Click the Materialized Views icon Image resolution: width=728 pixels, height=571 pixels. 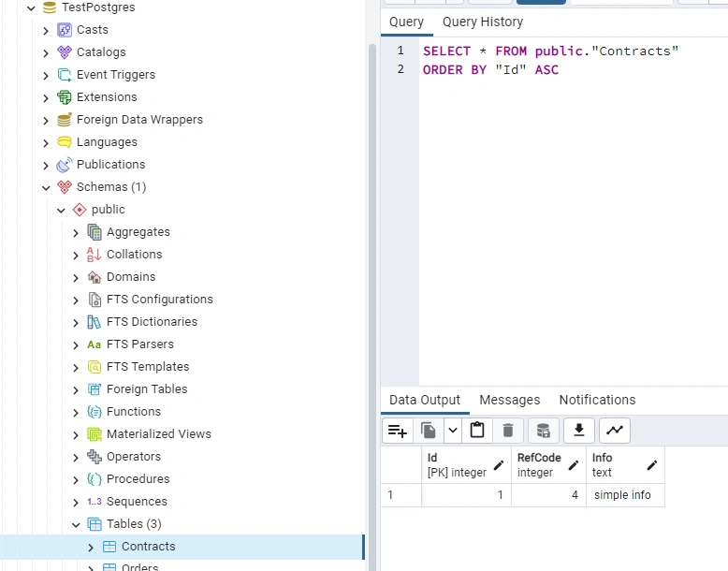(95, 434)
